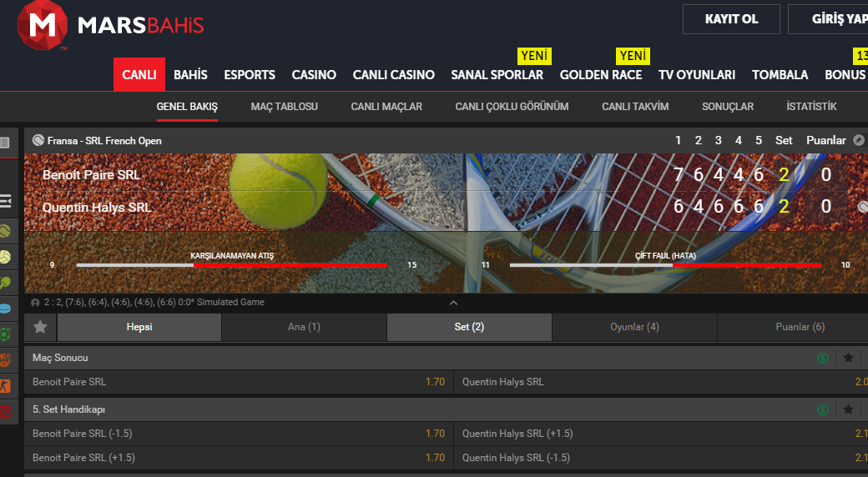868x477 pixels.
Task: Open the Counter-Strike sidebar icon
Action: [x=6, y=386]
